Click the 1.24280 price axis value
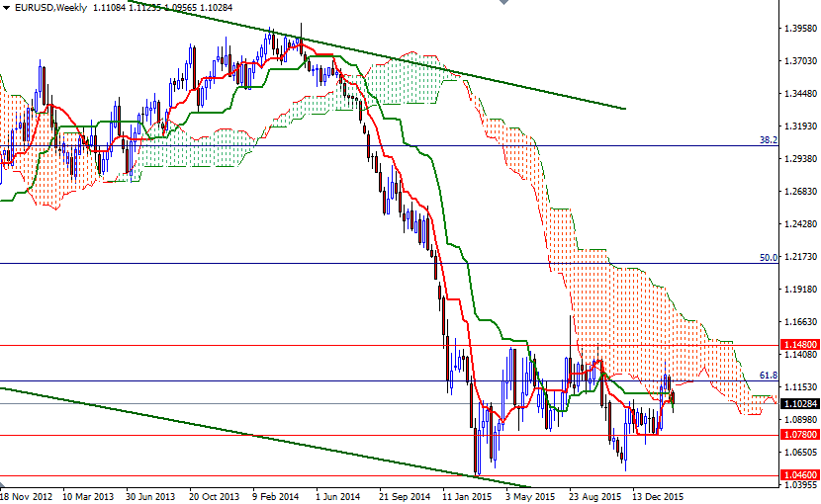This screenshot has width=821, height=504. 801,224
